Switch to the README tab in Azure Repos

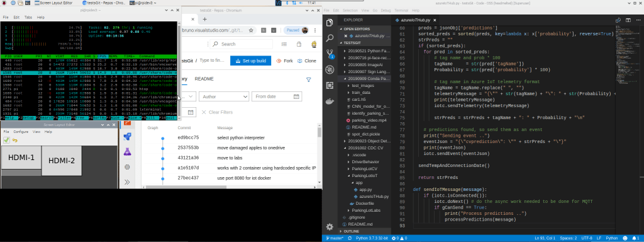[204, 79]
